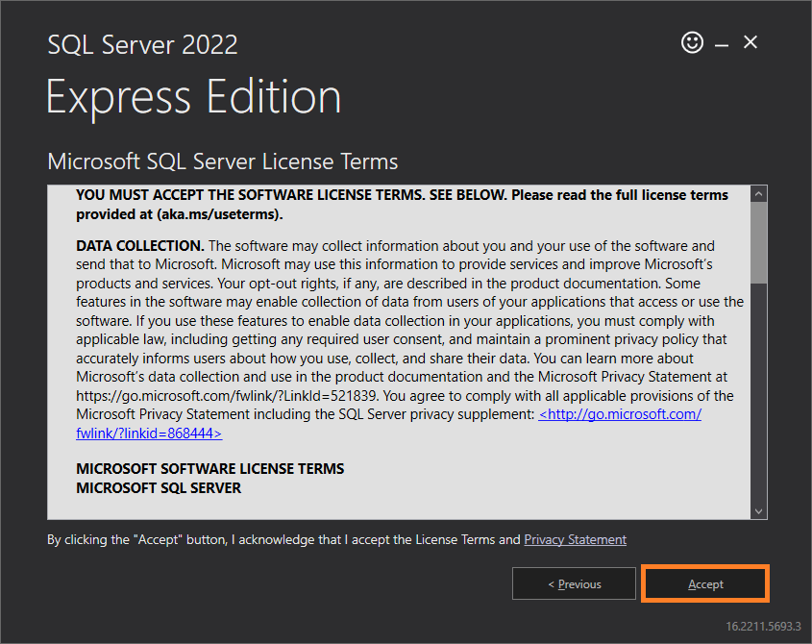
Task: Click the minimize icon in the title bar
Action: click(x=722, y=42)
